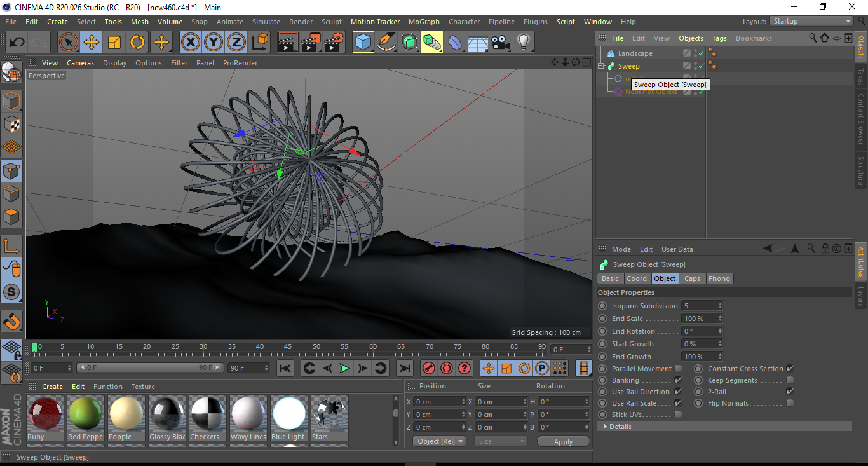This screenshot has width=868, height=466.
Task: Enable Keep Segments checkbox
Action: tap(790, 380)
